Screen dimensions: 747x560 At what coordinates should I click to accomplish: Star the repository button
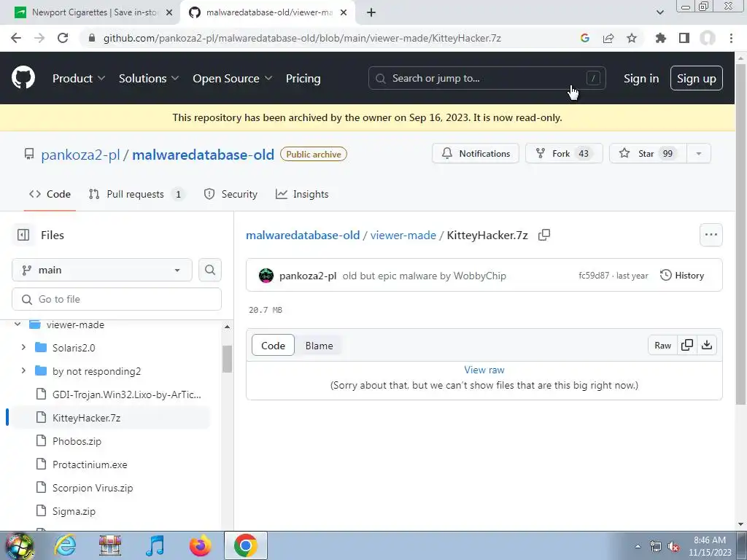tap(648, 154)
